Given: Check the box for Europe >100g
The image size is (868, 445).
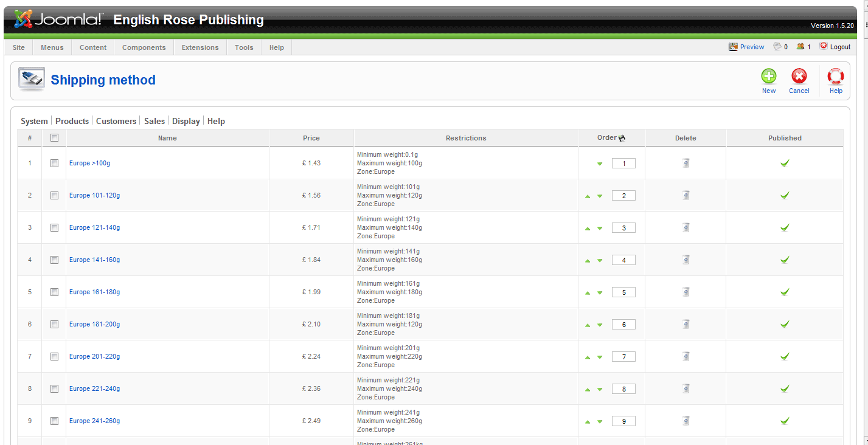Looking at the screenshot, I should click(54, 163).
